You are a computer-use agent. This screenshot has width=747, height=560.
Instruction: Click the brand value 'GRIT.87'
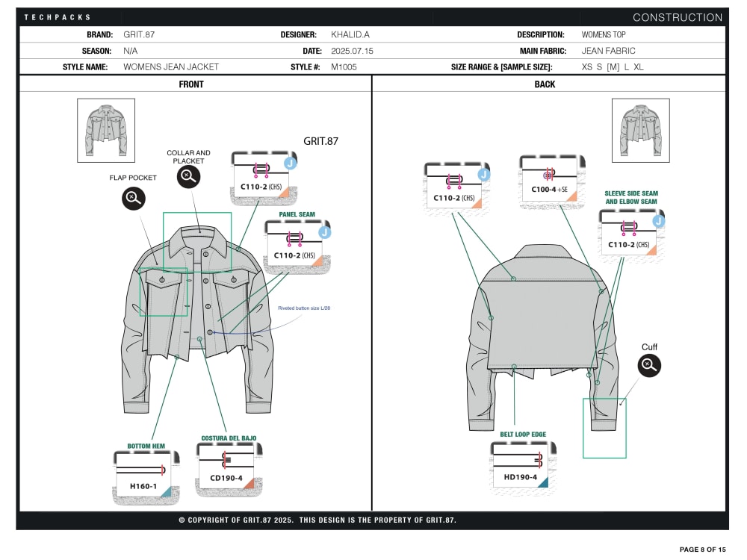tap(139, 35)
